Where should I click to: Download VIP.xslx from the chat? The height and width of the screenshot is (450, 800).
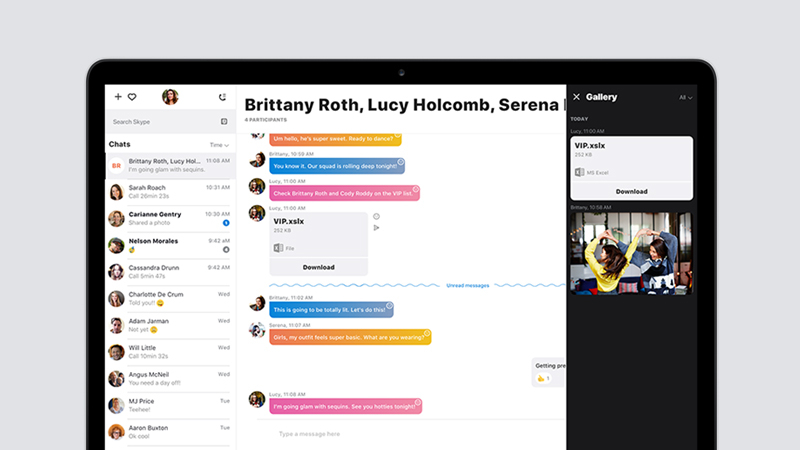pyautogui.click(x=318, y=267)
